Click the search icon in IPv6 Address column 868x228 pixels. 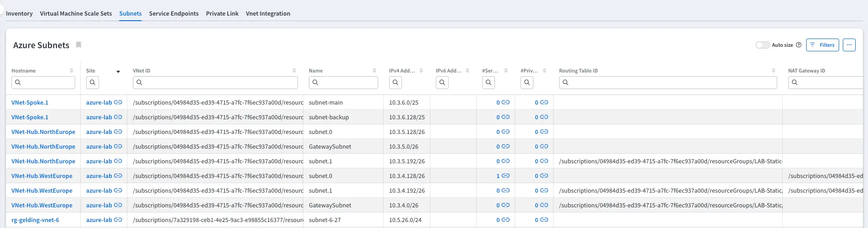pyautogui.click(x=442, y=83)
